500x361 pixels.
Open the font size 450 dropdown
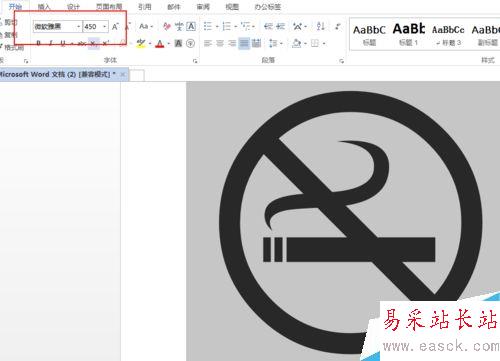(x=105, y=26)
